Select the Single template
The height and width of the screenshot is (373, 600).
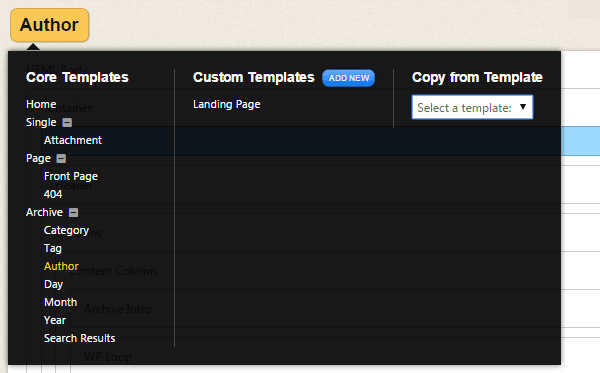tap(41, 122)
